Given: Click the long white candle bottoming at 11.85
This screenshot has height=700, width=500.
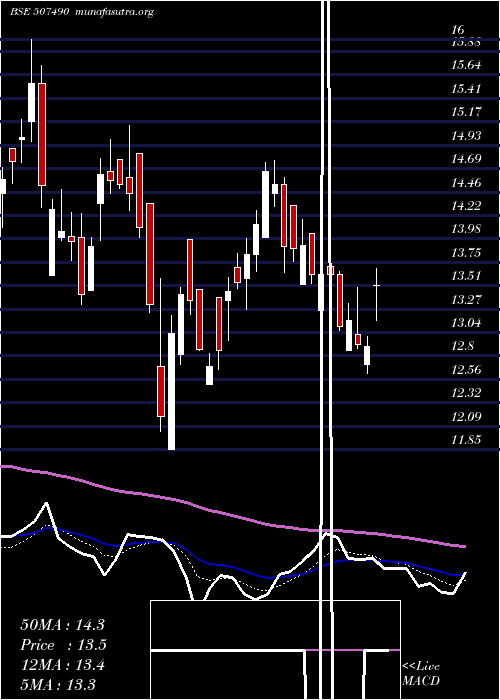Looking at the screenshot, I should click(x=171, y=391).
